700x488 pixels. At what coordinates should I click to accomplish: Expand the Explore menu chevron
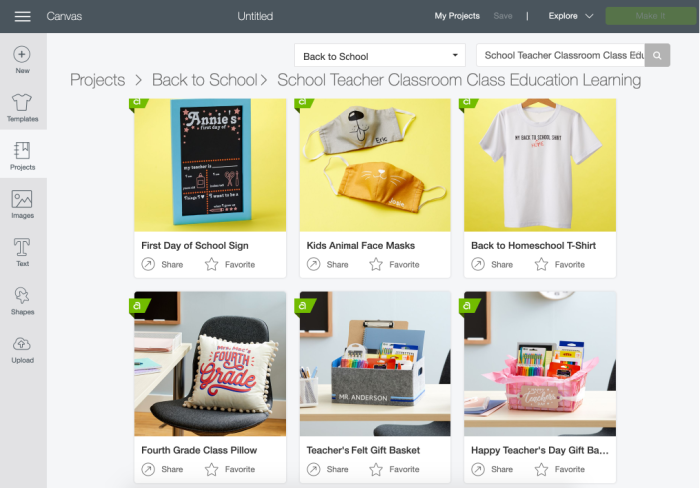(x=589, y=16)
